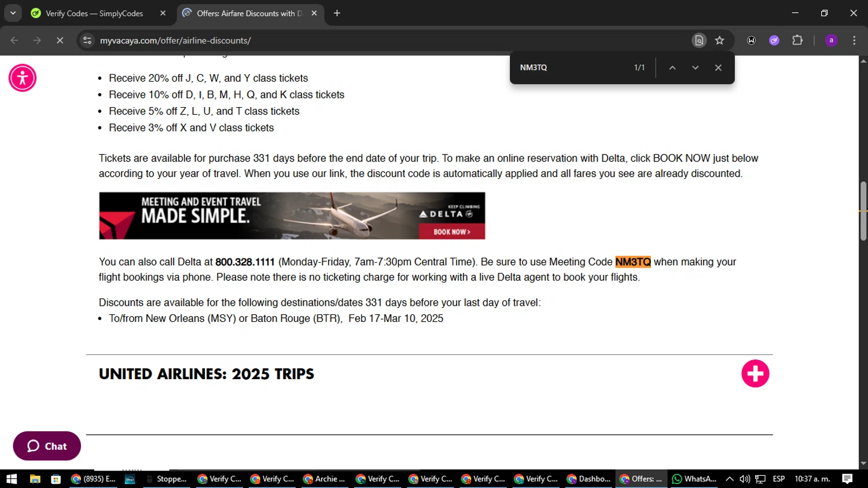
Task: Open Microsoft Store from taskbar
Action: pos(56,479)
